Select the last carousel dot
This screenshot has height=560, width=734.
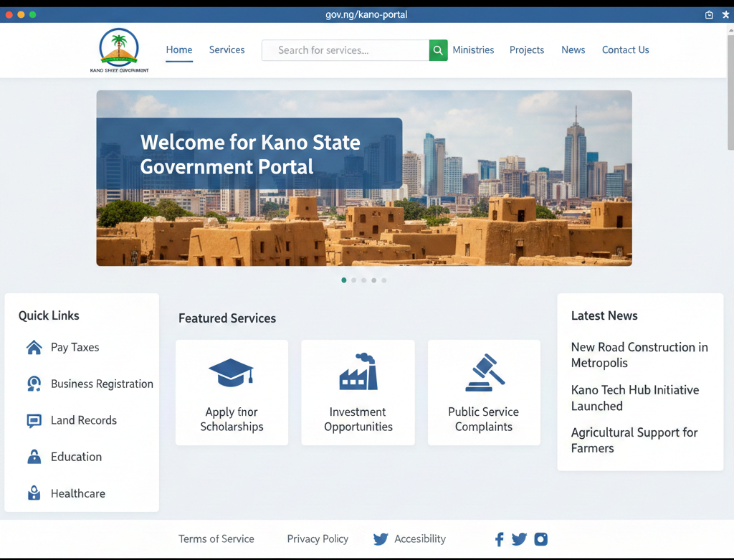383,280
